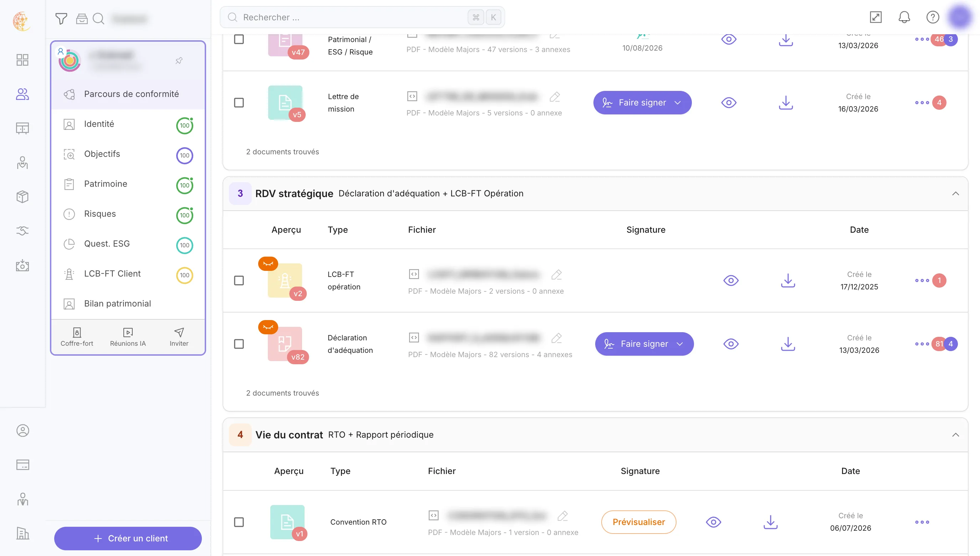
Task: Open the Inviter paper plane action
Action: pyautogui.click(x=179, y=337)
